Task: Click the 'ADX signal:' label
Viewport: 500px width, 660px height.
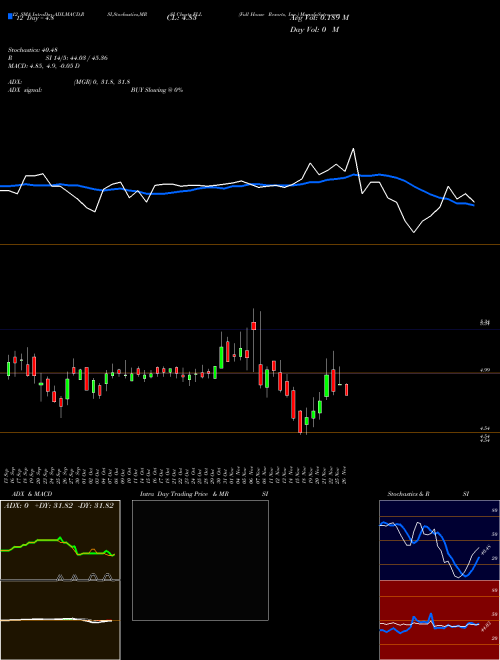Action: click(x=25, y=90)
